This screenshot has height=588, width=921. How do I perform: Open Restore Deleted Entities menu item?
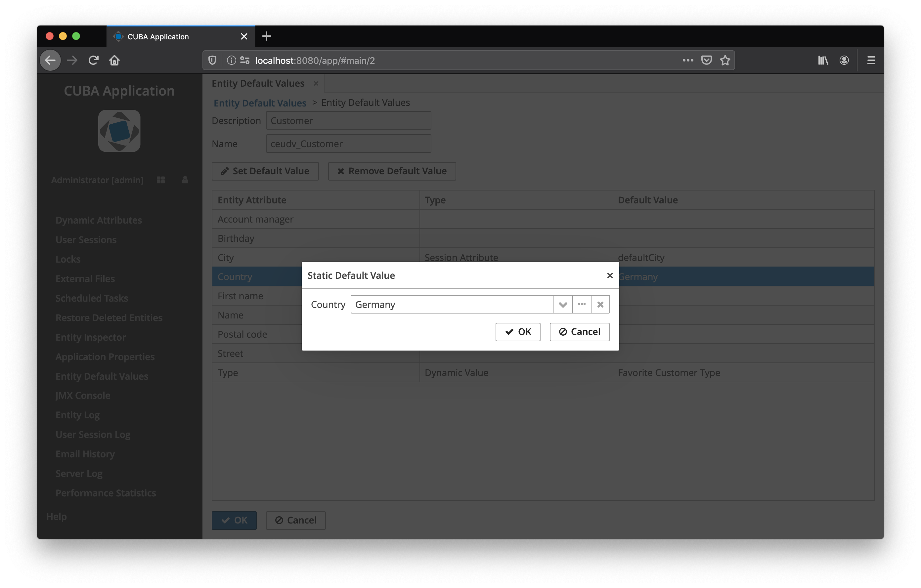pyautogui.click(x=109, y=317)
